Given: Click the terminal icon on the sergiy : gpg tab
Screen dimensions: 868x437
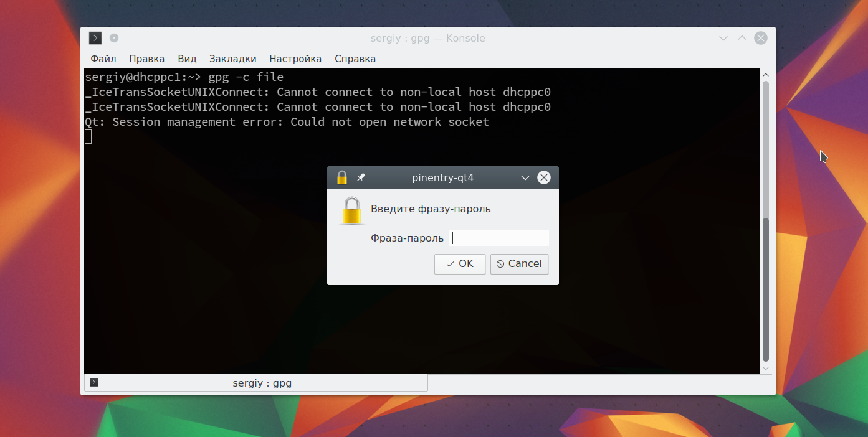Looking at the screenshot, I should click(95, 382).
